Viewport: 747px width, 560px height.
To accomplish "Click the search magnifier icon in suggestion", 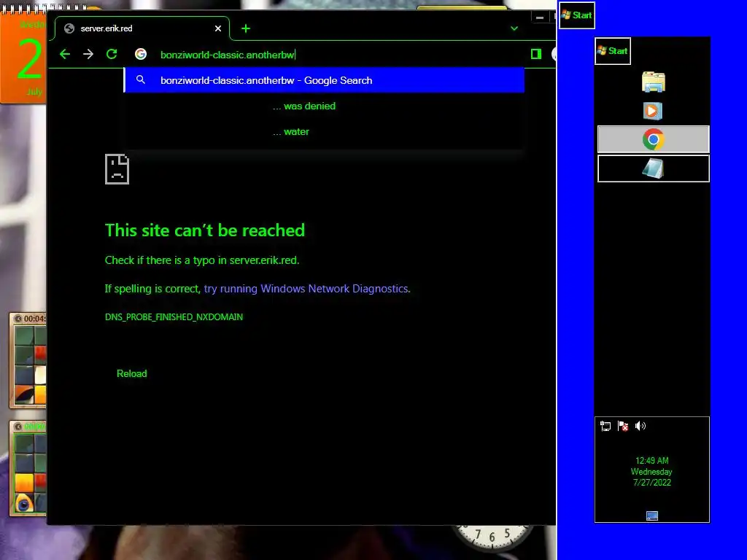I will pyautogui.click(x=141, y=80).
